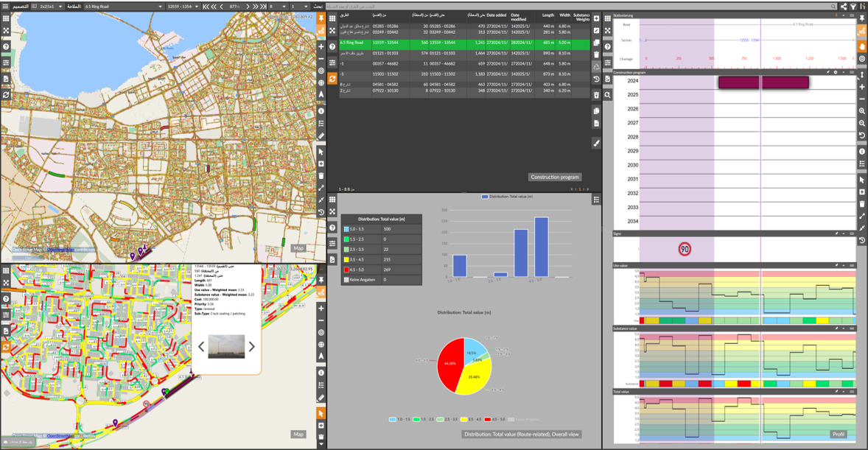Show previous photo in the map popup
This screenshot has height=450, width=868.
201,346
